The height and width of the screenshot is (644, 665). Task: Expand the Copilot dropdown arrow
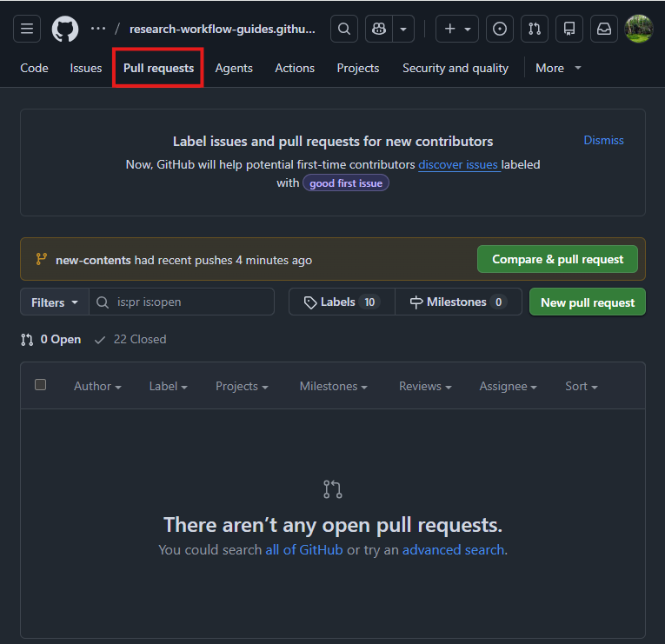pyautogui.click(x=403, y=29)
